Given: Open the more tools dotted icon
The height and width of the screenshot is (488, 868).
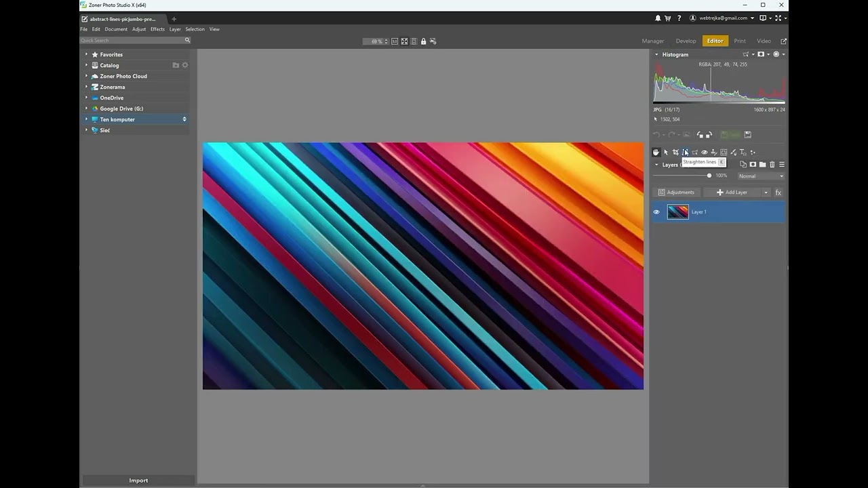Looking at the screenshot, I should 752,152.
